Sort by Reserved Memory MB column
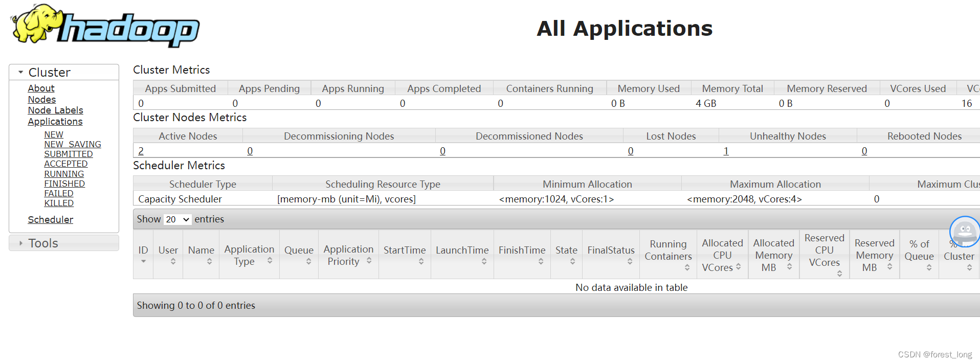 point(874,254)
